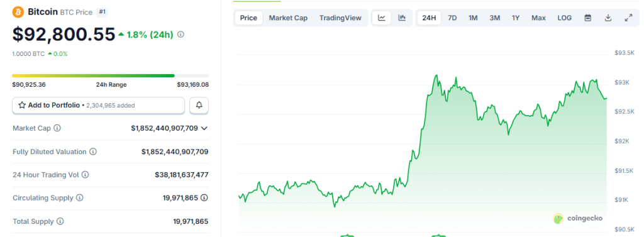Select the 1Y time range
644x237 pixels.
coord(516,18)
